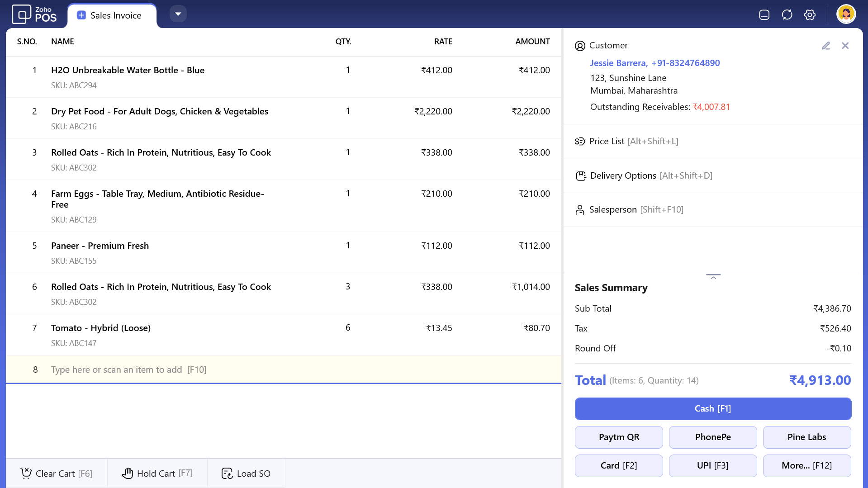Open the dropdown arrow beside Sales Invoice tab
This screenshot has height=488, width=868.
tap(178, 14)
